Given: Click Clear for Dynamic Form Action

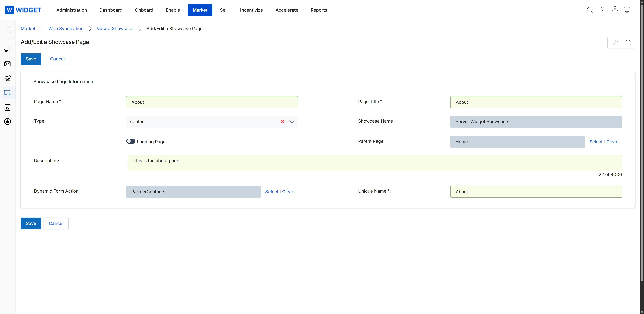Looking at the screenshot, I should tap(288, 192).
